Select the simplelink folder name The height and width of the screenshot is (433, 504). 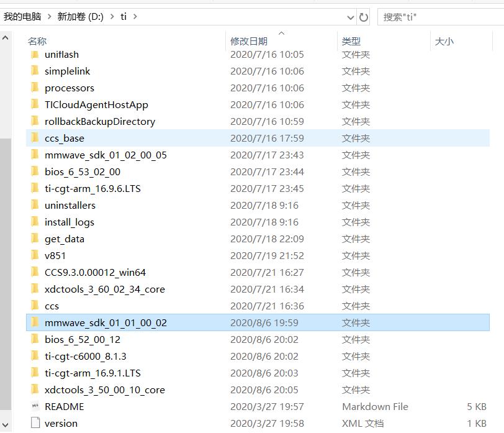[x=68, y=71]
